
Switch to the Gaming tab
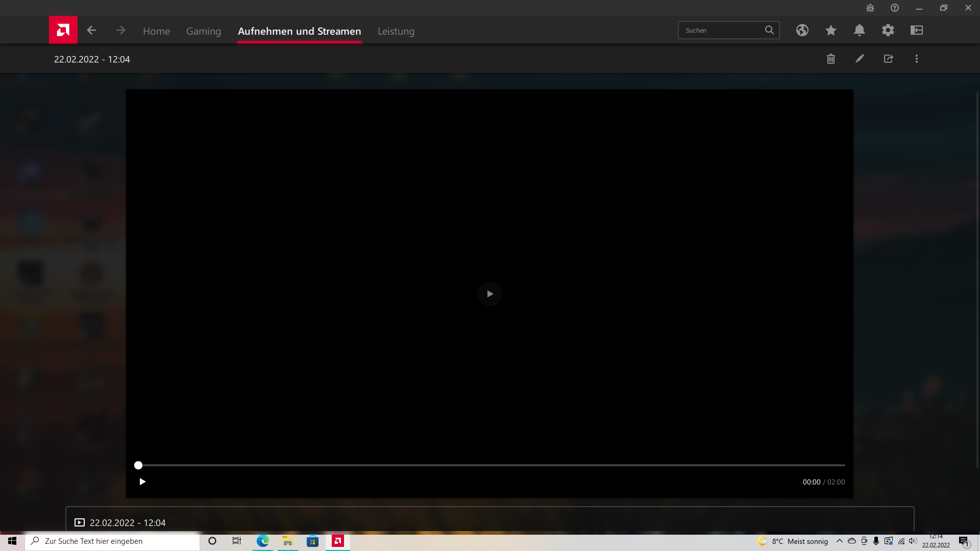[x=203, y=31]
